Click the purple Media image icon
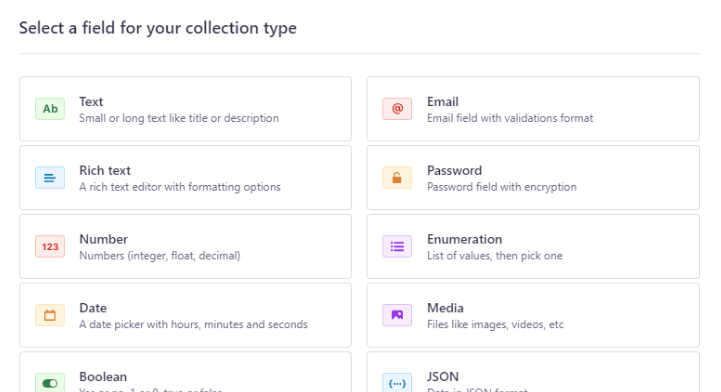This screenshot has height=392, width=721. (x=397, y=315)
